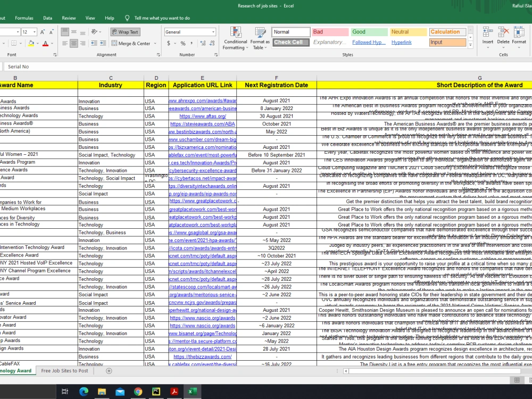Apply red font color with the A icon

45,43
